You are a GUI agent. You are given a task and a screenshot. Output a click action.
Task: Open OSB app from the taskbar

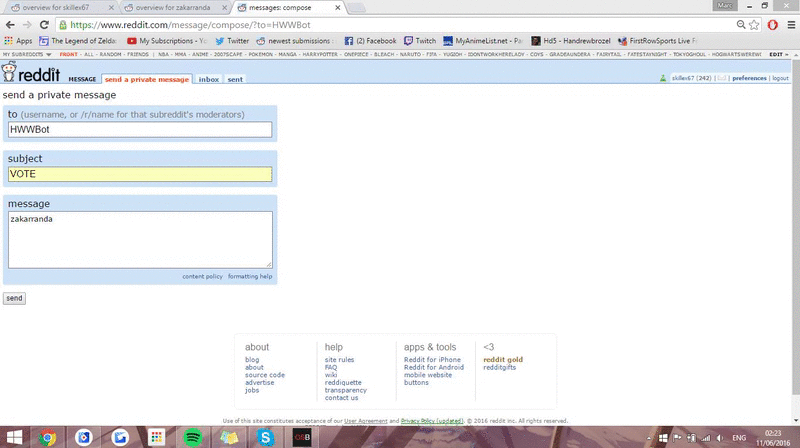point(302,437)
